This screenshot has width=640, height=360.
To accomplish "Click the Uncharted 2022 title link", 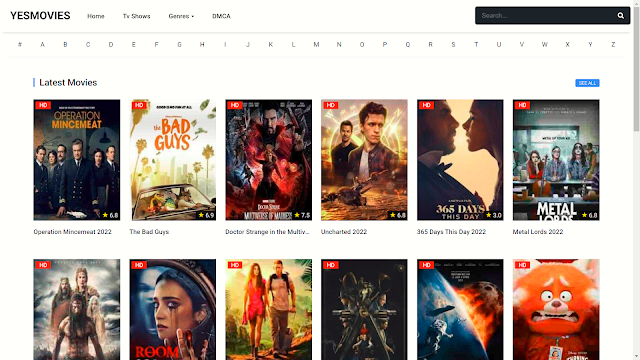I will click(344, 231).
